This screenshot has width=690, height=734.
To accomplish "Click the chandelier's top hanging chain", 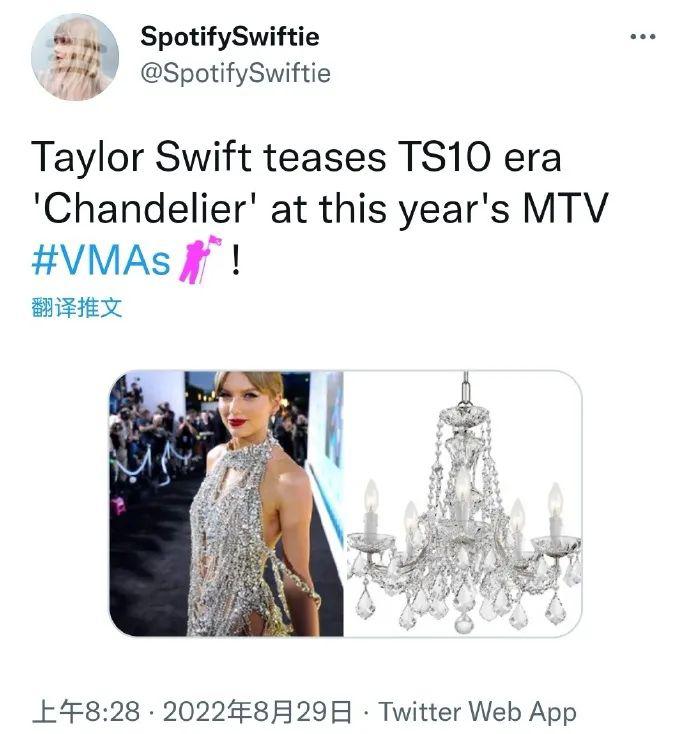I will [465, 389].
